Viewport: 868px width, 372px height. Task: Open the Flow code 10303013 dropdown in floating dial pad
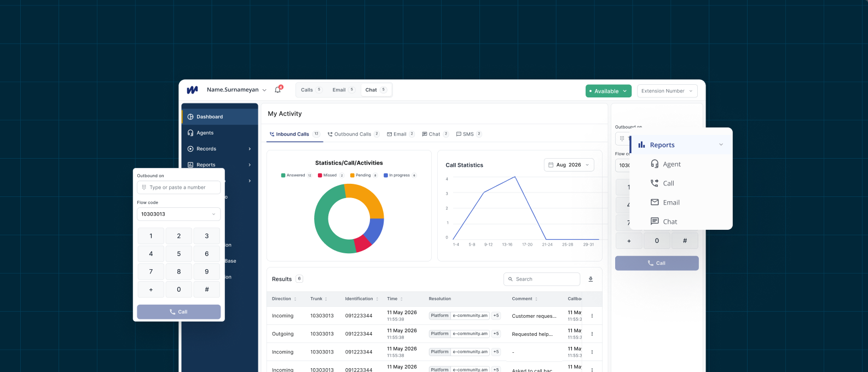click(x=178, y=214)
